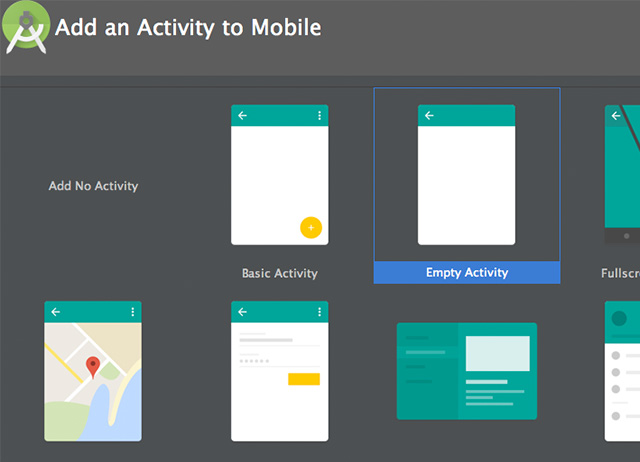
Task: Choose the Login form activity template thumbnail
Action: click(280, 371)
